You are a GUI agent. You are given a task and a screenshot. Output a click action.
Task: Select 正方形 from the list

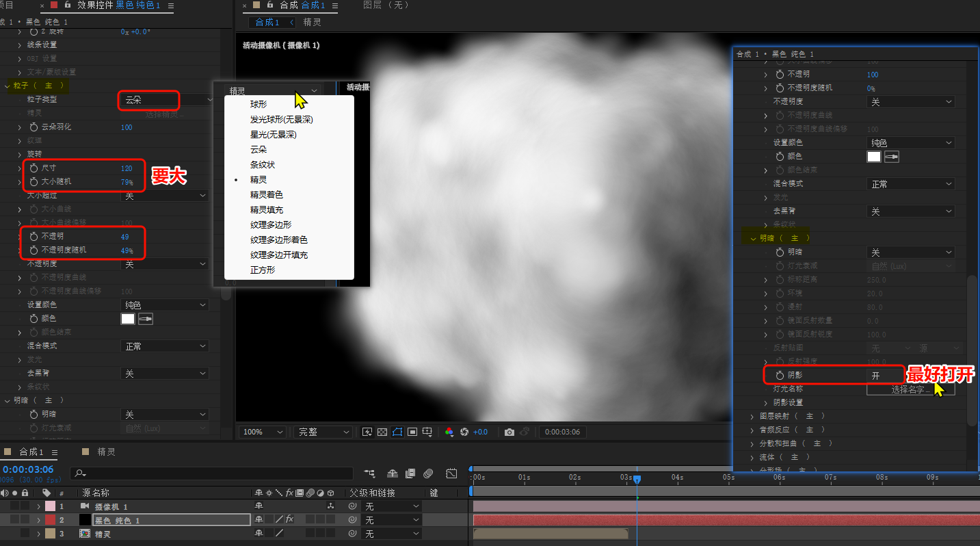click(x=263, y=270)
